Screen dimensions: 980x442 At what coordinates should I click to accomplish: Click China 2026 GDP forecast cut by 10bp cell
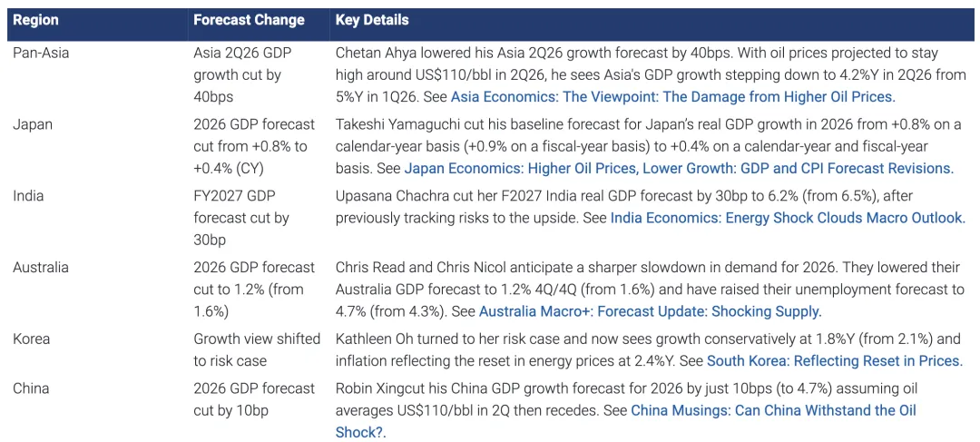pos(254,399)
